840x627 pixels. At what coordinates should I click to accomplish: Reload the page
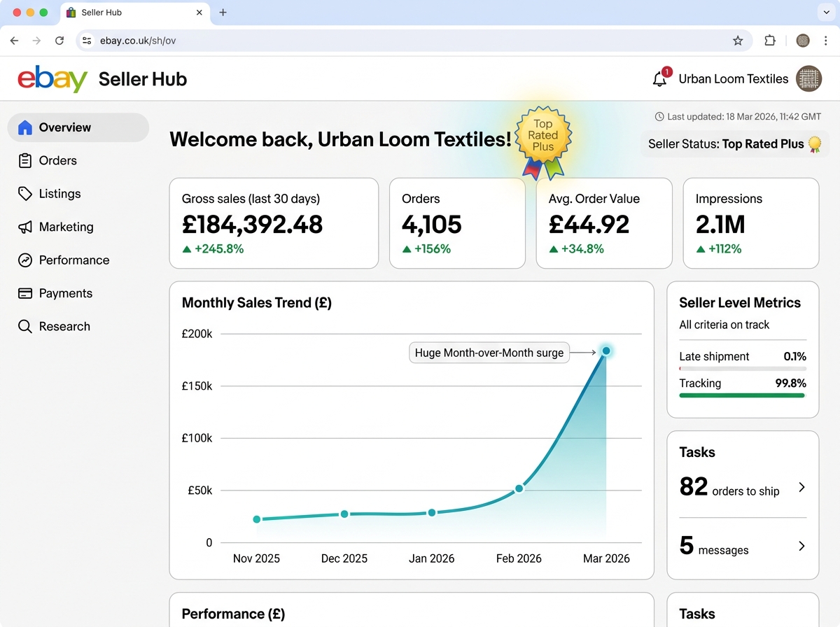59,41
